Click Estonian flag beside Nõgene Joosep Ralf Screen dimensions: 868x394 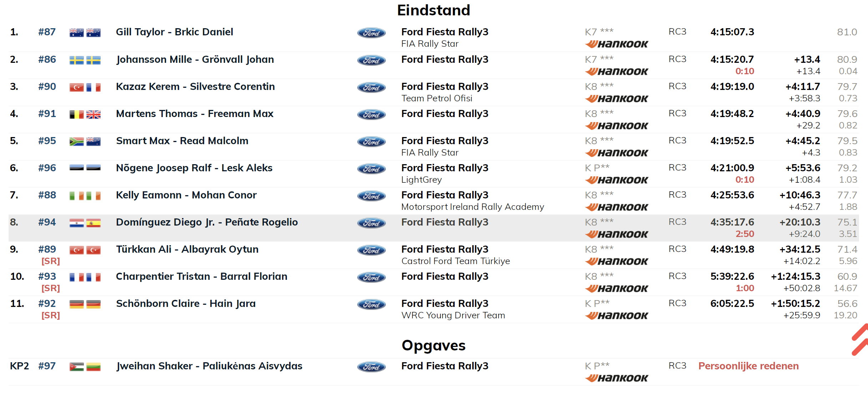76,168
